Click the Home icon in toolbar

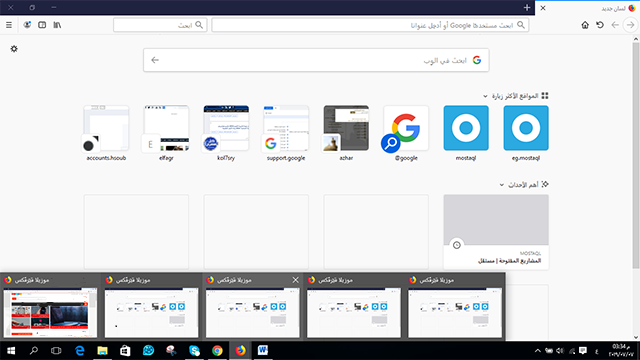(585, 25)
